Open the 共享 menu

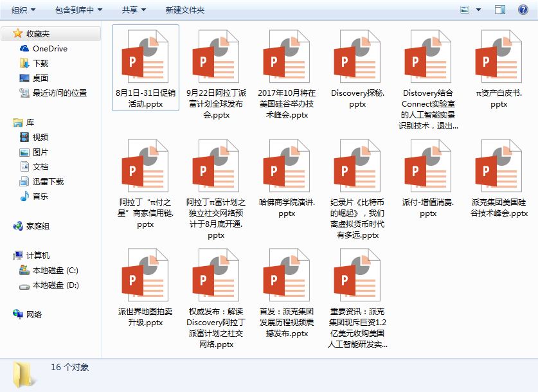click(134, 10)
